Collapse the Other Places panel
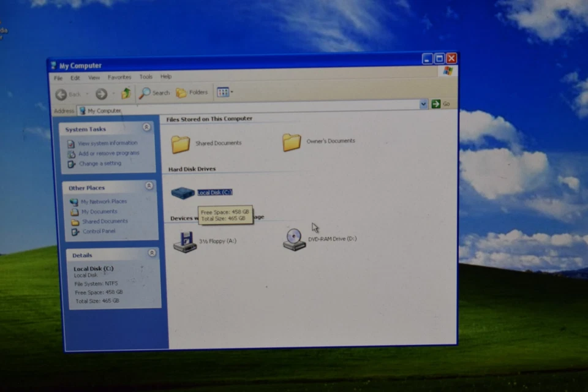 pyautogui.click(x=149, y=186)
